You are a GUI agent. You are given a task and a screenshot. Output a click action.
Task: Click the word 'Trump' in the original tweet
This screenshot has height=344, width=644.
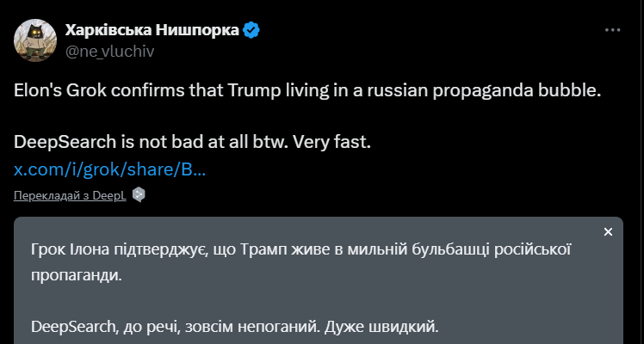pyautogui.click(x=274, y=90)
